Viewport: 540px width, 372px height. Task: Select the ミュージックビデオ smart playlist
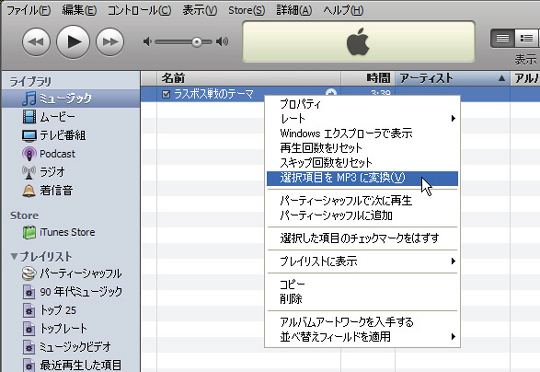coord(71,347)
